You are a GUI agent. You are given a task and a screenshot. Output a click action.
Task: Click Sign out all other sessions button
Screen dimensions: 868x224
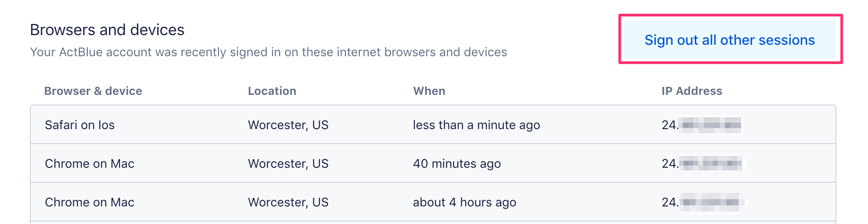730,40
